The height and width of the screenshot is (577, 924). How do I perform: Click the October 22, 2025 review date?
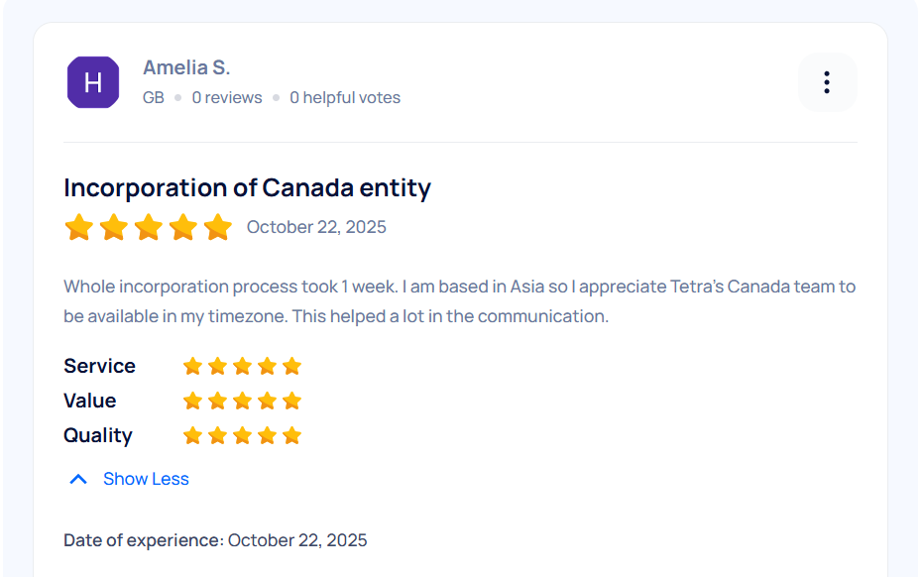tap(316, 227)
